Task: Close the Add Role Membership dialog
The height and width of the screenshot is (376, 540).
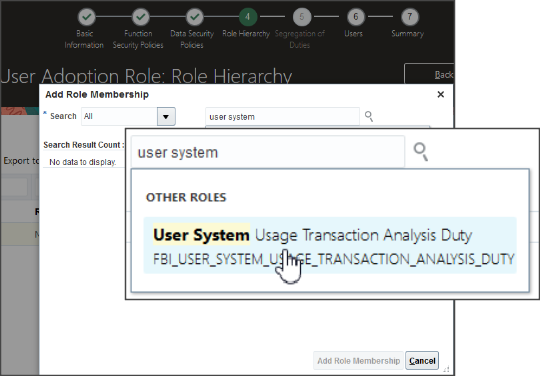Action: [440, 94]
